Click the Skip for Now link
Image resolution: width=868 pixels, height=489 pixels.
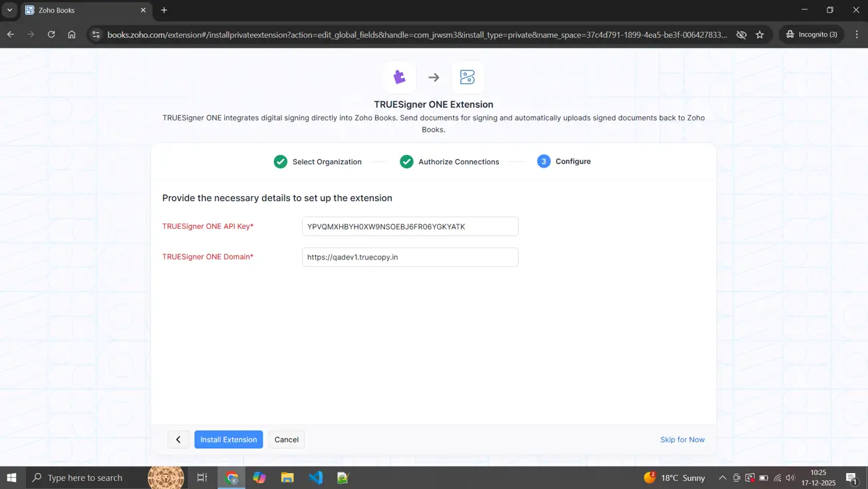point(682,439)
